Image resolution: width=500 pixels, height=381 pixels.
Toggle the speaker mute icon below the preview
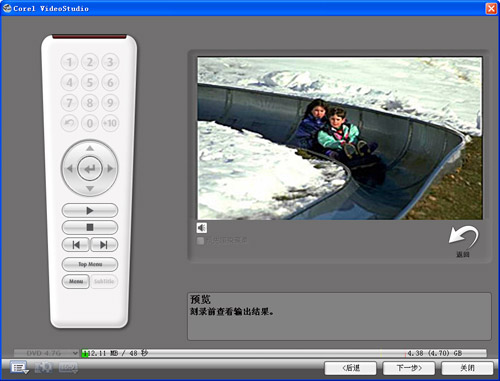tap(201, 228)
